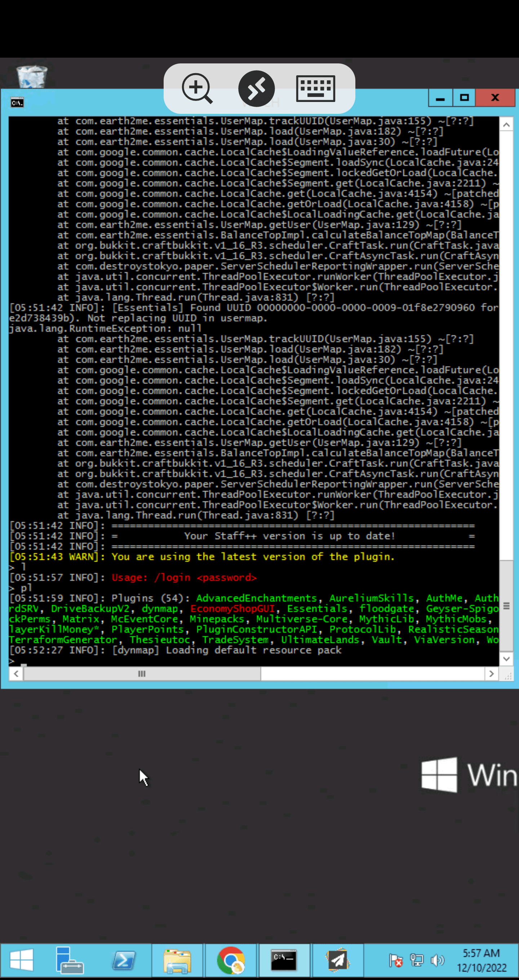
Task: Open Google Chrome from the taskbar
Action: 231,960
